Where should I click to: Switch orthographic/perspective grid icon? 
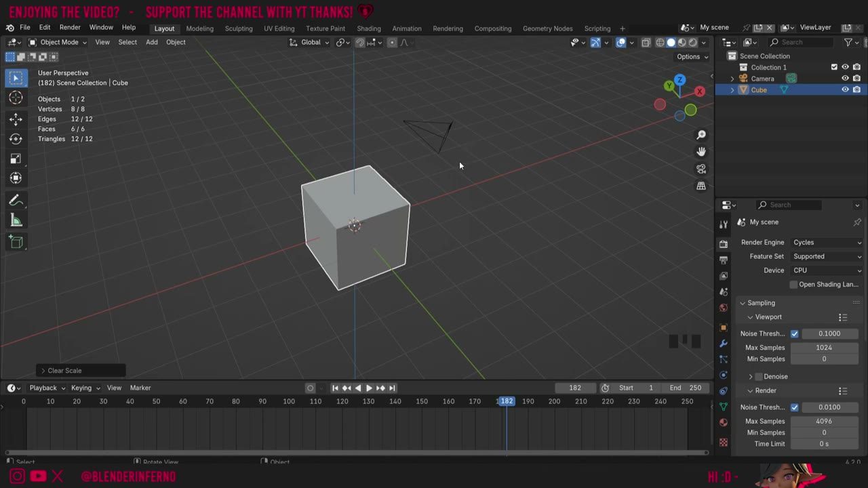click(x=701, y=186)
